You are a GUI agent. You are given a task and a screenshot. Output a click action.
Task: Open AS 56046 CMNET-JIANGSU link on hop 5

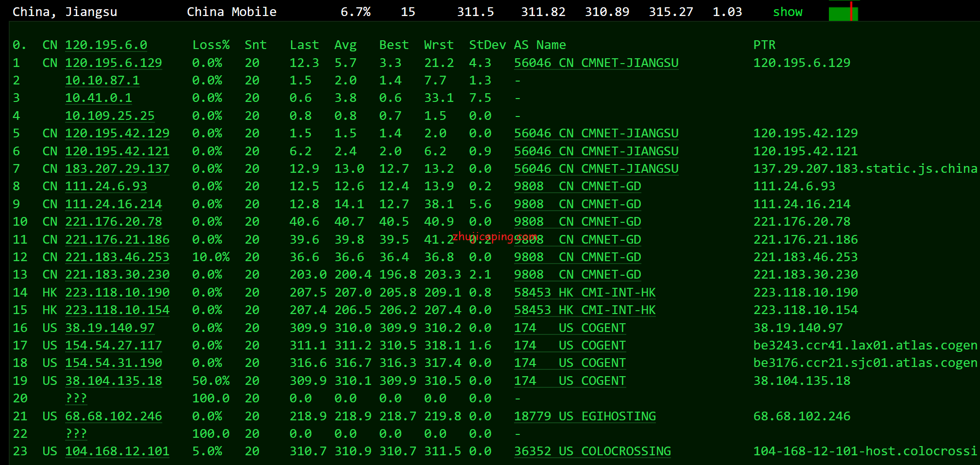point(596,133)
